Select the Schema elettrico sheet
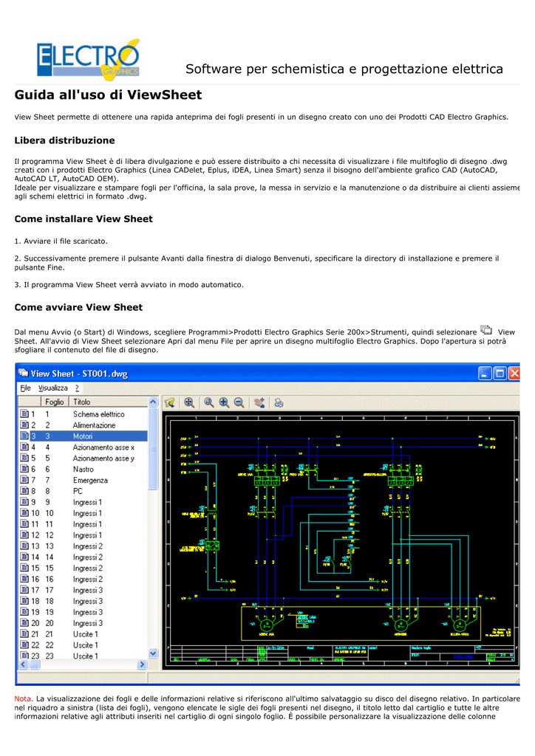The height and width of the screenshot is (756, 535). point(83,413)
